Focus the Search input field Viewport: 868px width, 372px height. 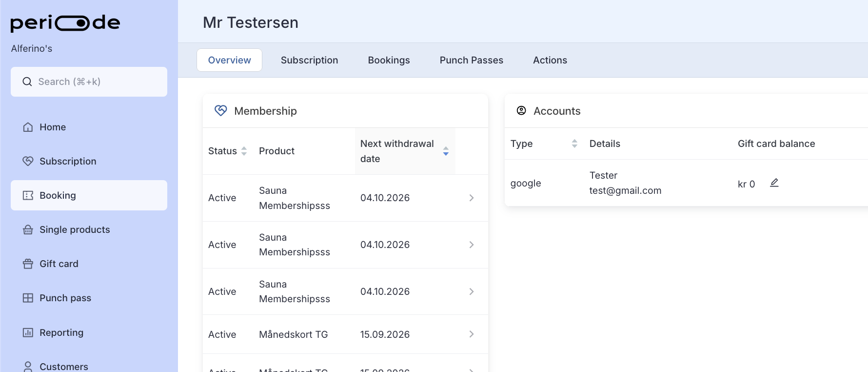coord(89,82)
